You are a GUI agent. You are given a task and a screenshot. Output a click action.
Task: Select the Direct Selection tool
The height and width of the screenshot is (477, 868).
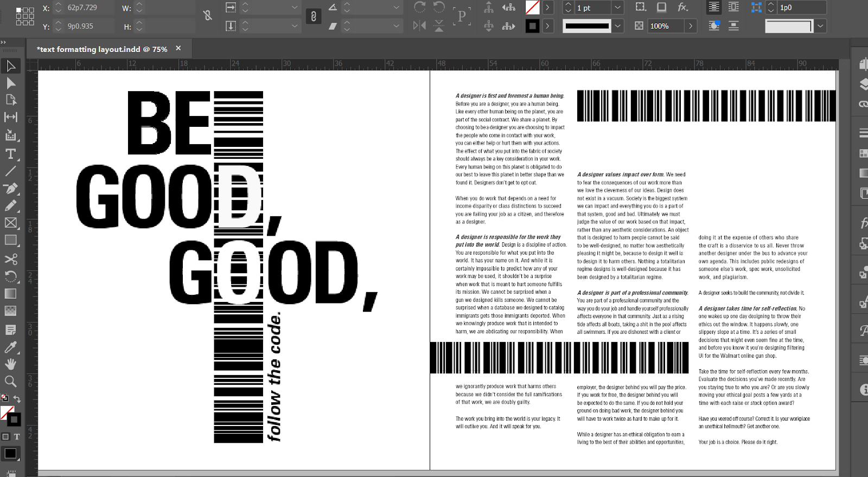[10, 83]
